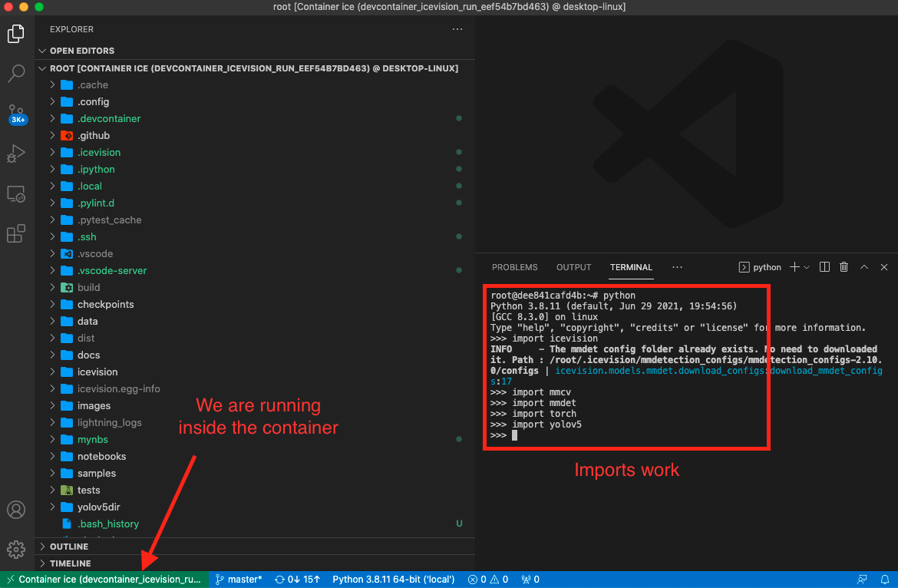Click the Python 3.8.11 interpreter selector
This screenshot has width=898, height=588.
[x=393, y=579]
